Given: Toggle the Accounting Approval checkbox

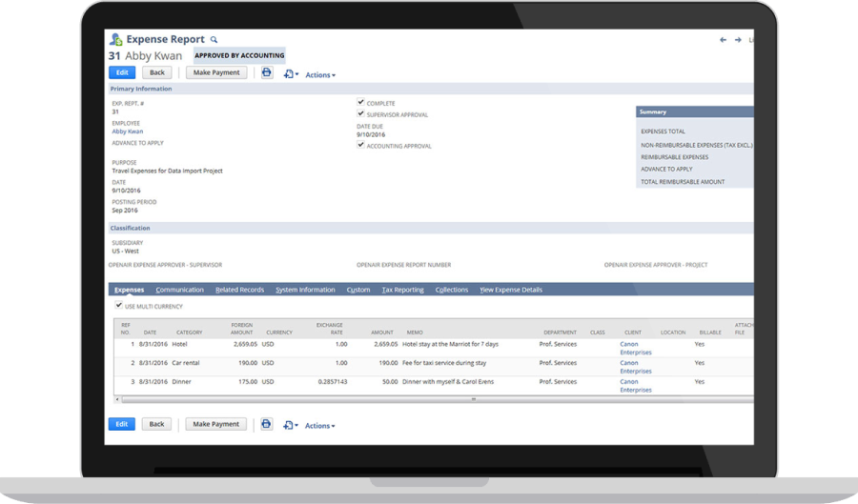Looking at the screenshot, I should coord(360,144).
